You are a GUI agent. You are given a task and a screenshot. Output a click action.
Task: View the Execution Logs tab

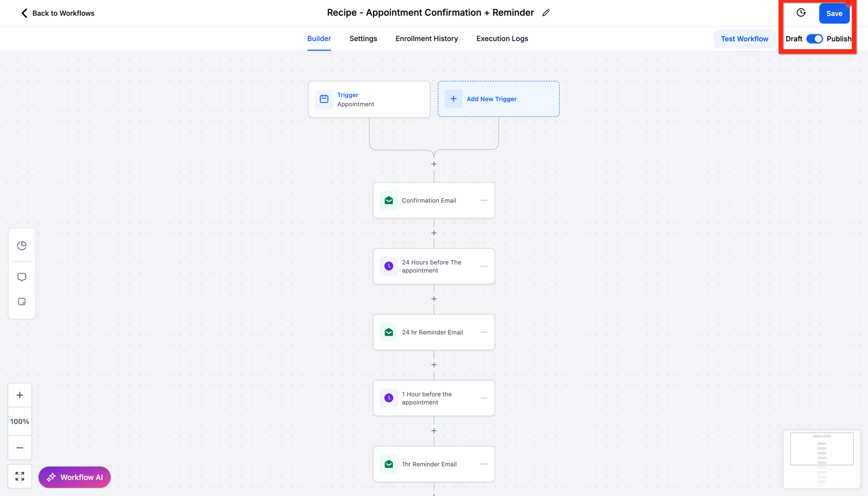[x=502, y=39]
